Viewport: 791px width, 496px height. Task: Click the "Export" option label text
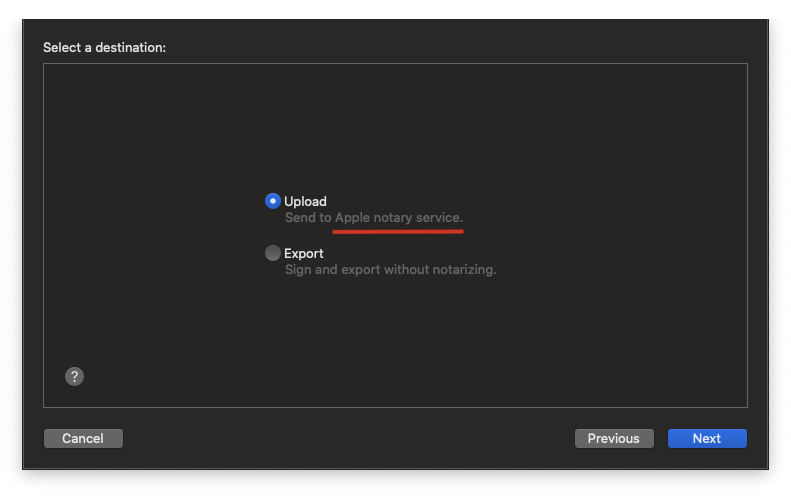[304, 253]
